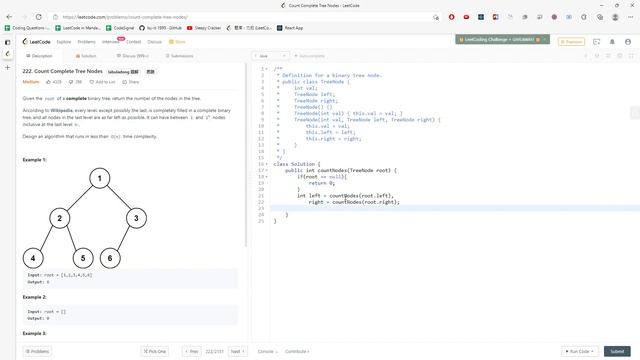640x360 pixels.
Task: Submit the solution
Action: coord(617,351)
